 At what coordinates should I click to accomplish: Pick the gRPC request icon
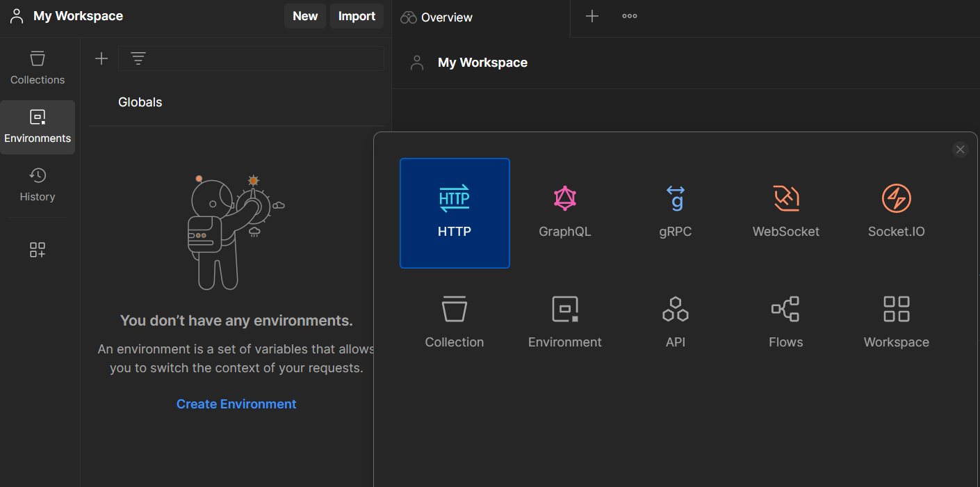(x=676, y=198)
